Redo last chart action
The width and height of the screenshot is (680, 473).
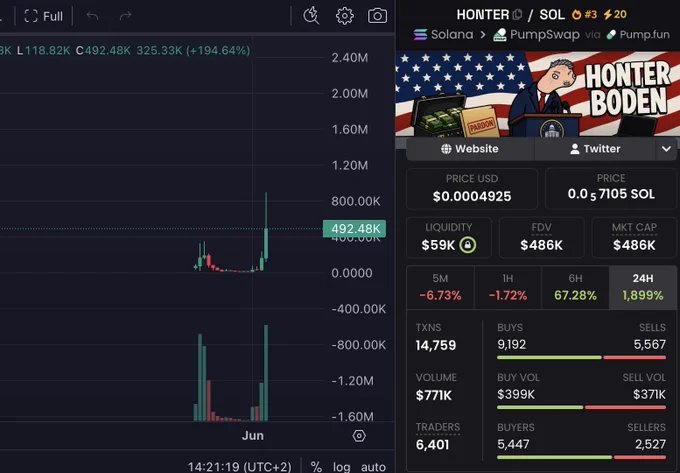(125, 16)
